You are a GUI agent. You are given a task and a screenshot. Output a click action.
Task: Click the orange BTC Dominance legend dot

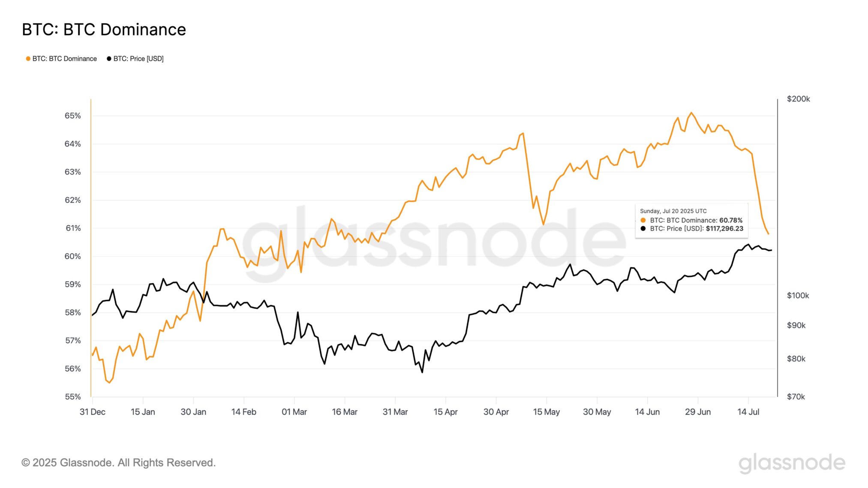point(28,59)
